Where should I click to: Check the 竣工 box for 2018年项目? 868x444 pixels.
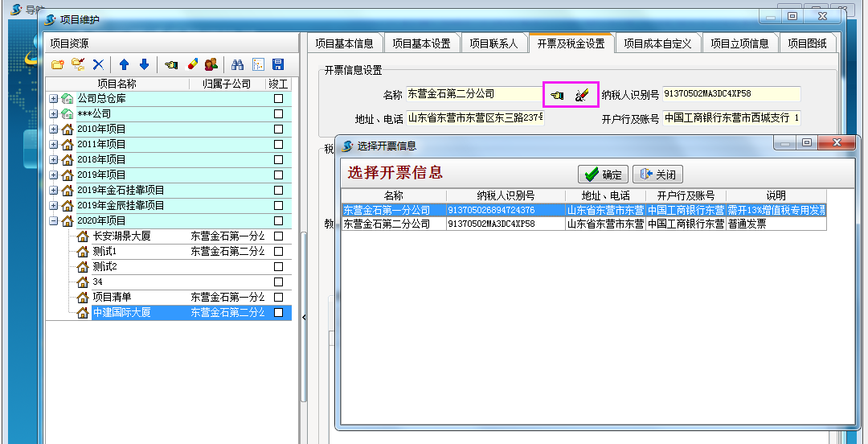click(x=278, y=159)
